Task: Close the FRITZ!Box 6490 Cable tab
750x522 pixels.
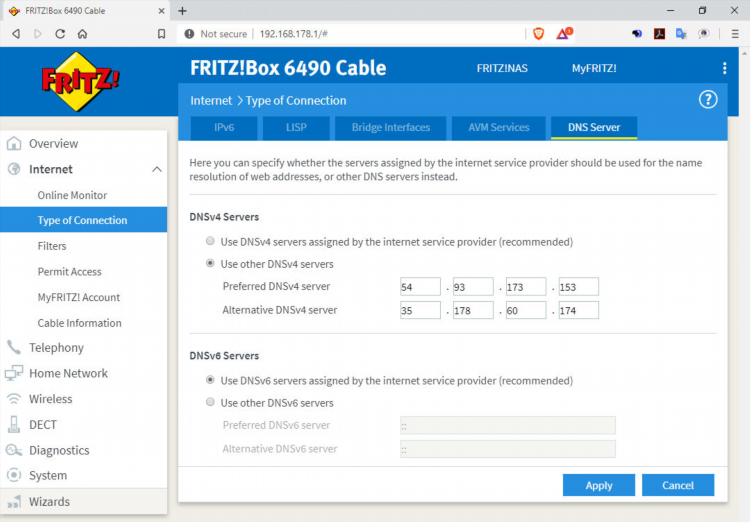Action: click(x=162, y=11)
